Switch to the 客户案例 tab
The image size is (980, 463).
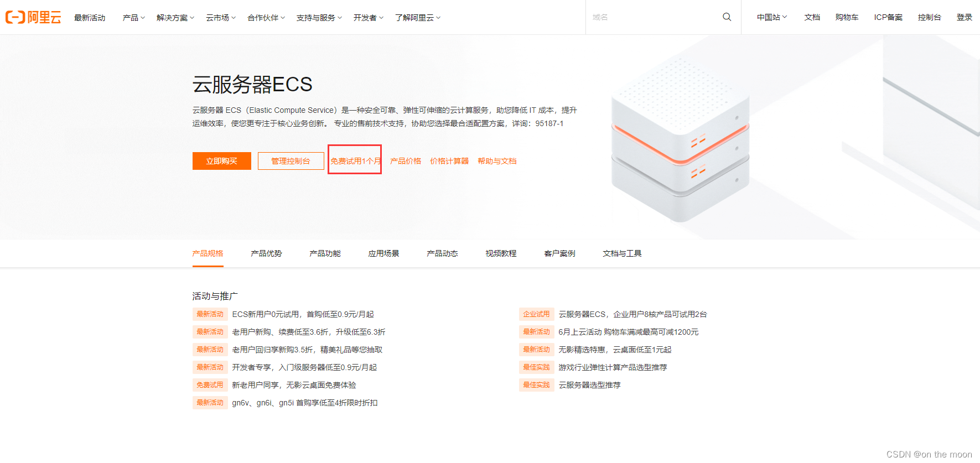(560, 253)
